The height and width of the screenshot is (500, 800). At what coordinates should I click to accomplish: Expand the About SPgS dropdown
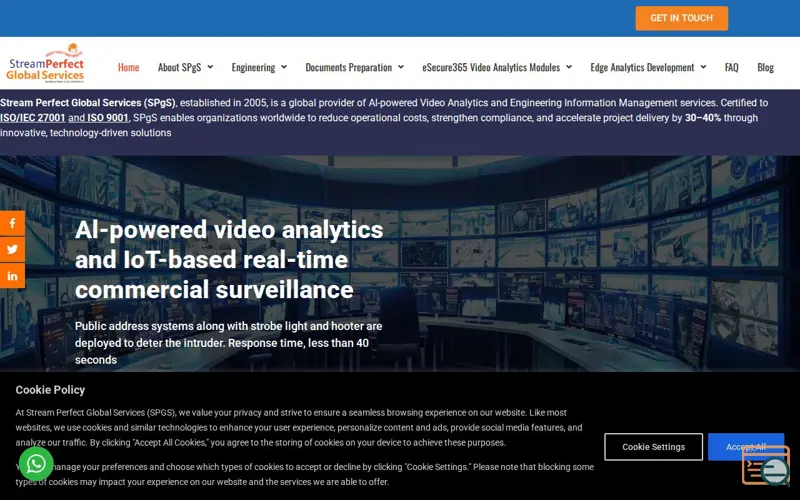(x=185, y=67)
